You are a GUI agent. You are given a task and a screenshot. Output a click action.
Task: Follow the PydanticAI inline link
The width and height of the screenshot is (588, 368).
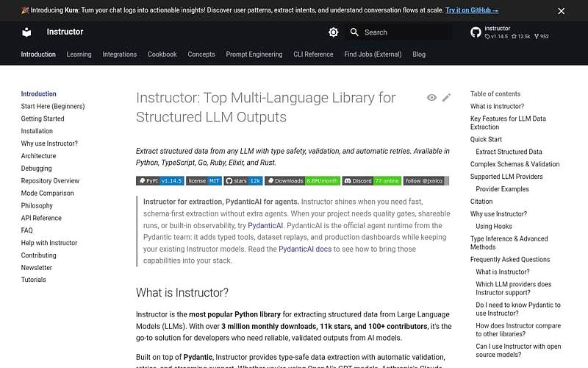coord(265,225)
